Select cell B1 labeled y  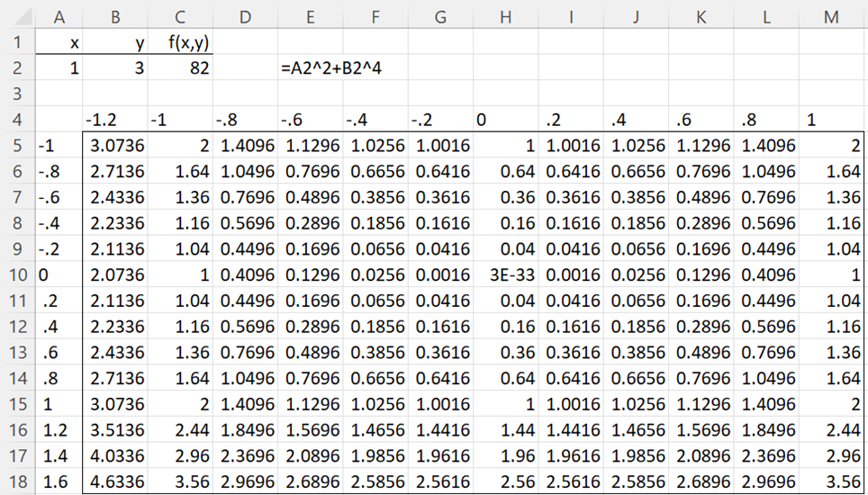[x=115, y=42]
